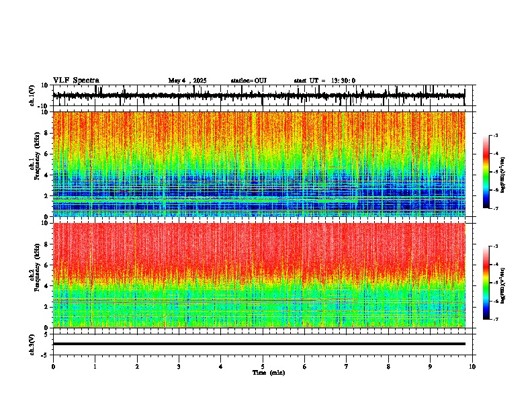Click the ch.1 voltage waveform trace panel
The width and height of the screenshot is (532, 411).
pyautogui.click(x=263, y=95)
